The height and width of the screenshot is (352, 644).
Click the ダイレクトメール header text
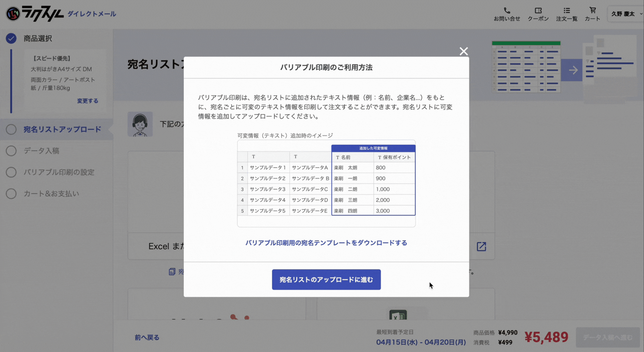pos(91,14)
